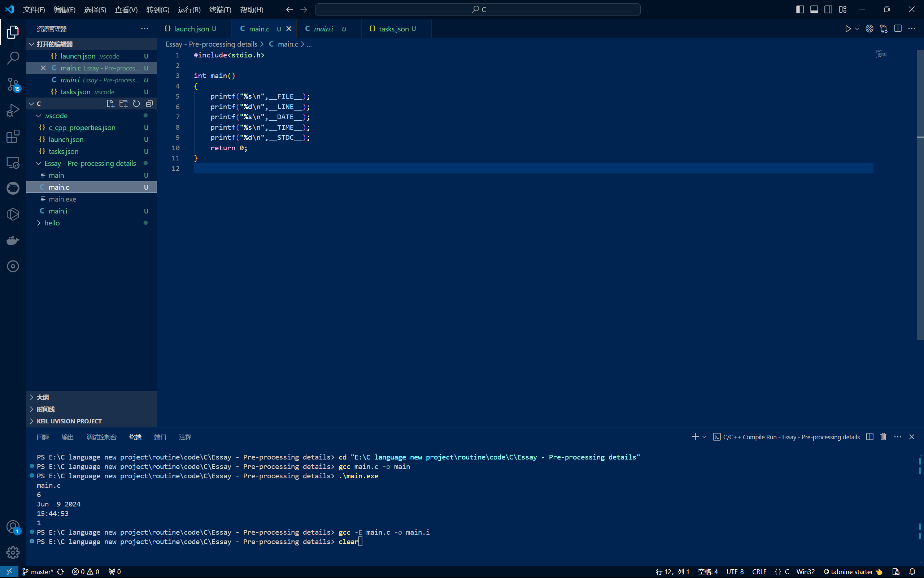Click the remote window indicator in status bar

9,571
